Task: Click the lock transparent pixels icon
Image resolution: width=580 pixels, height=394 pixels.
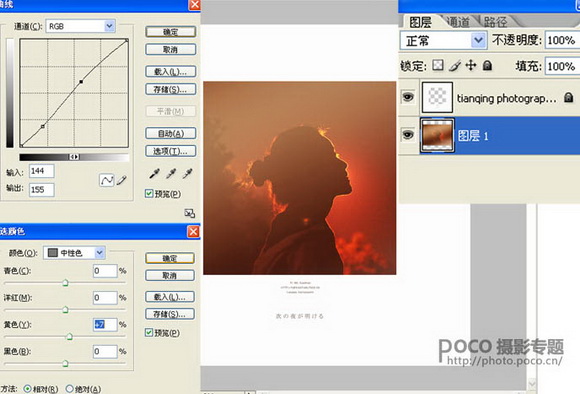Action: pos(438,65)
